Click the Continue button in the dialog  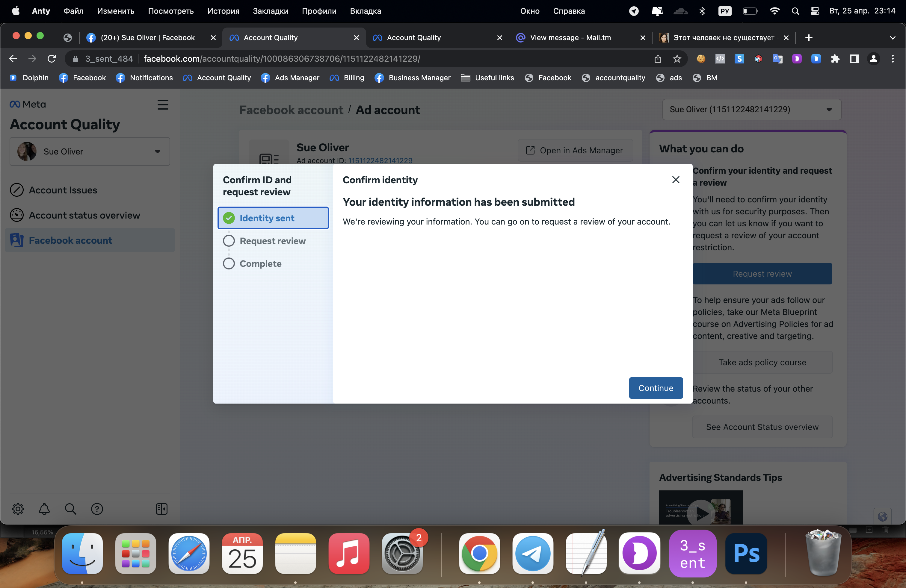click(656, 388)
